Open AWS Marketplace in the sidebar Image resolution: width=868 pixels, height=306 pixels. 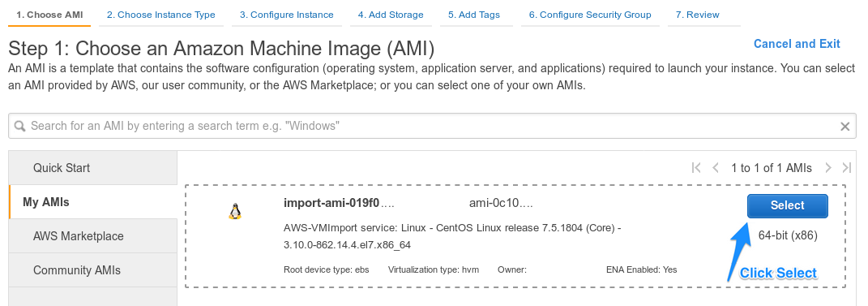93,236
